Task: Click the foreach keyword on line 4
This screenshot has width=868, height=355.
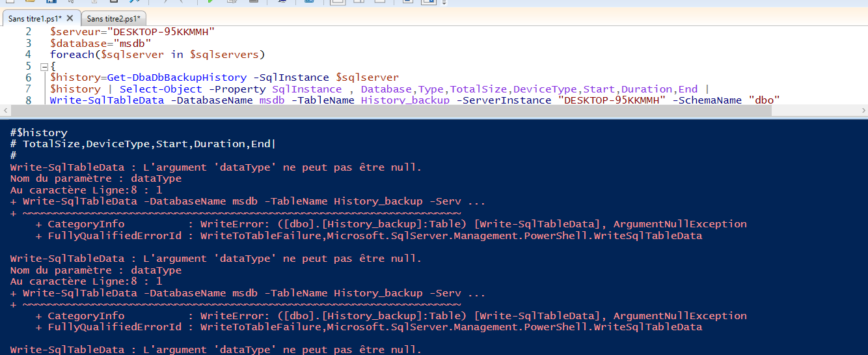Action: point(72,55)
